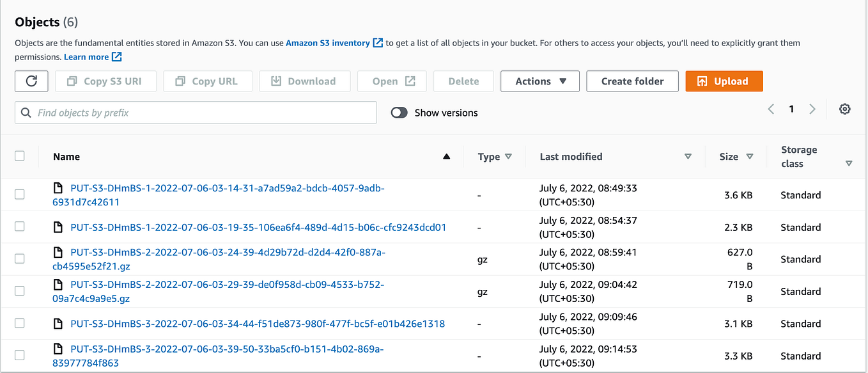Viewport: 868px width, 373px height.
Task: Click the file icon beside the first gz object
Action: point(58,251)
